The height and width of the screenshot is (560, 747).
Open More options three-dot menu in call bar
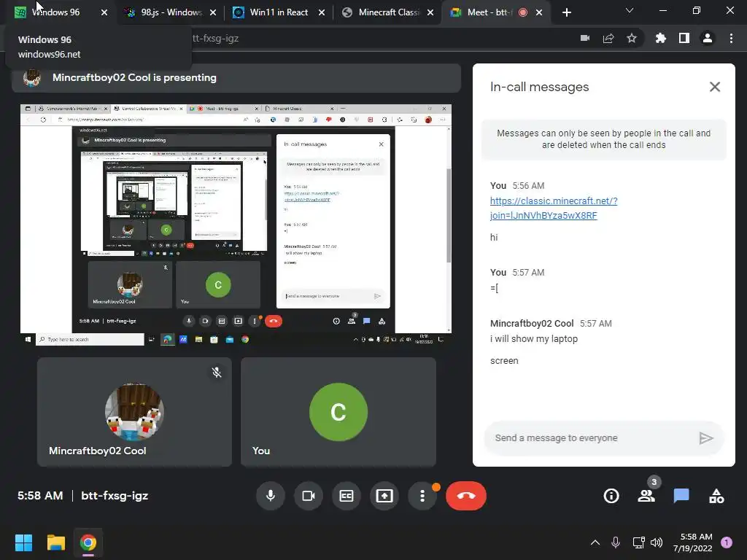pos(422,496)
